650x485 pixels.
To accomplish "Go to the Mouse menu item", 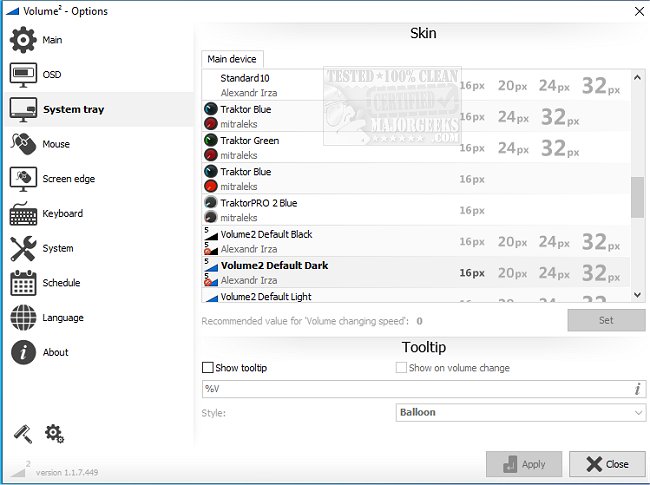I will (x=56, y=144).
